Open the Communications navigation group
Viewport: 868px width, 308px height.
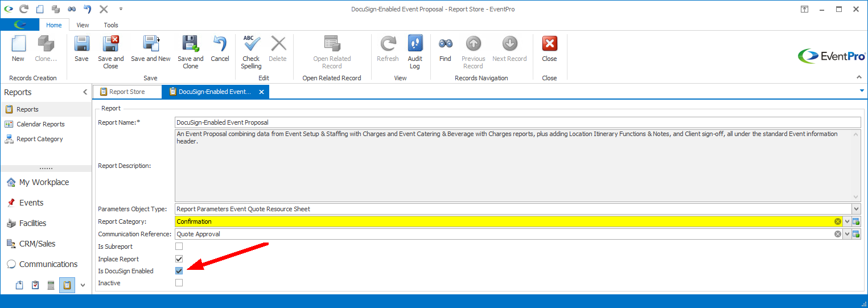click(46, 264)
